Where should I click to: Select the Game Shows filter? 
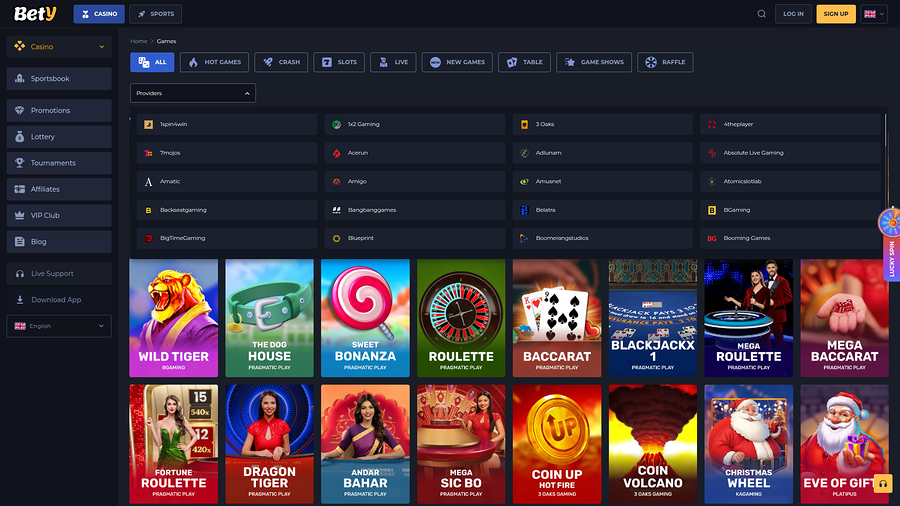coord(594,62)
